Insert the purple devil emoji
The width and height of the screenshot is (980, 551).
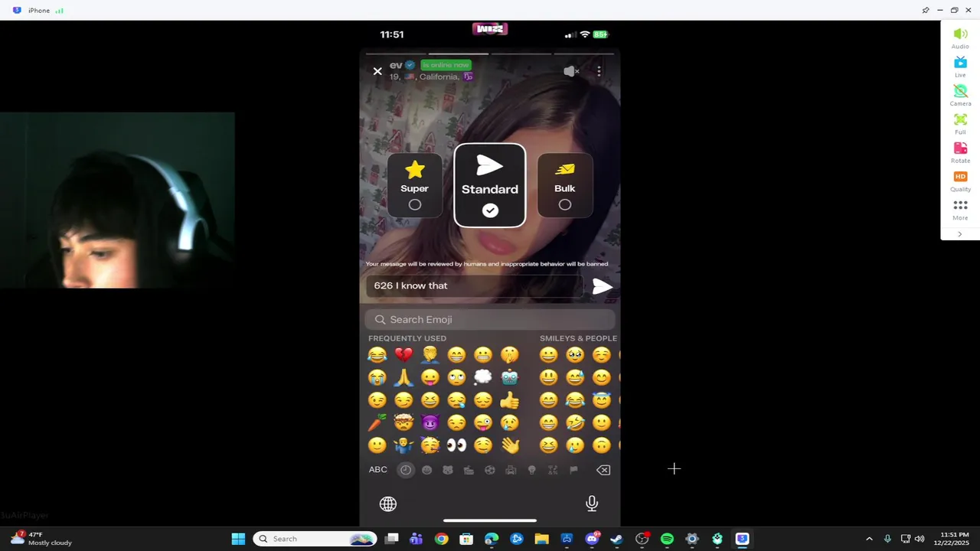click(x=430, y=422)
